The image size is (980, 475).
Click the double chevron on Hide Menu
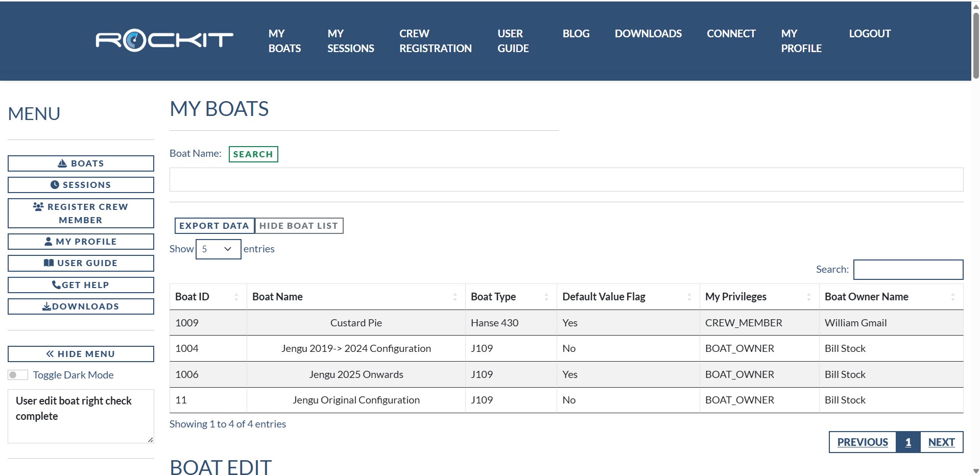[x=50, y=354]
